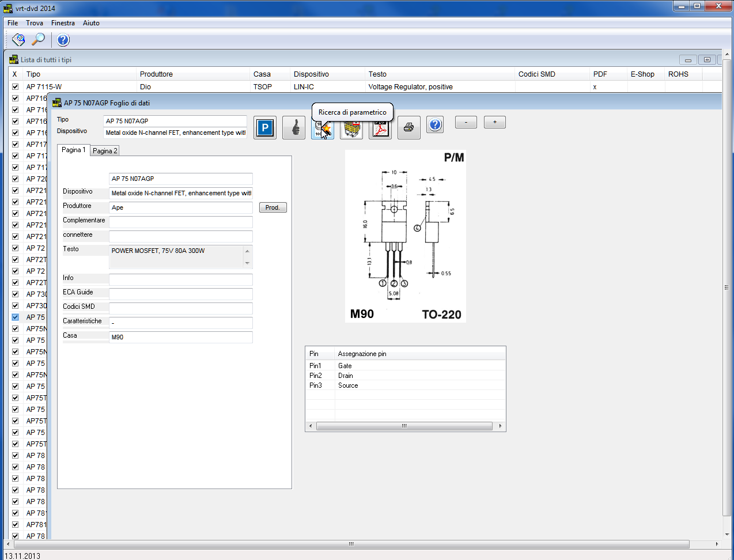This screenshot has height=560, width=734.
Task: Click the help icon in datasheet window
Action: coord(436,124)
